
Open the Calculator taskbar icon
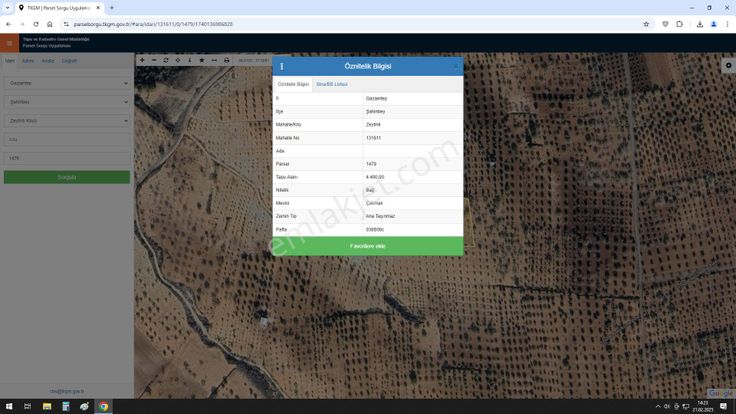point(66,406)
